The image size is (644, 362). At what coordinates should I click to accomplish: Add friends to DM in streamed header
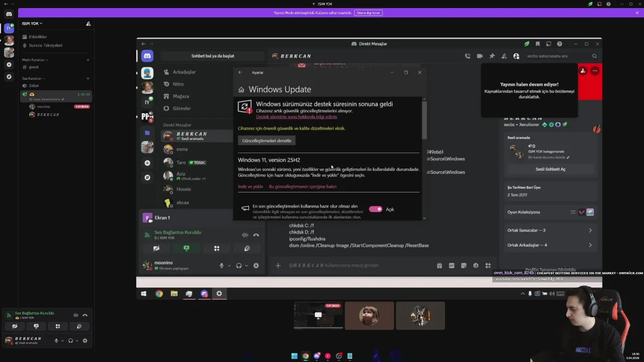504,56
